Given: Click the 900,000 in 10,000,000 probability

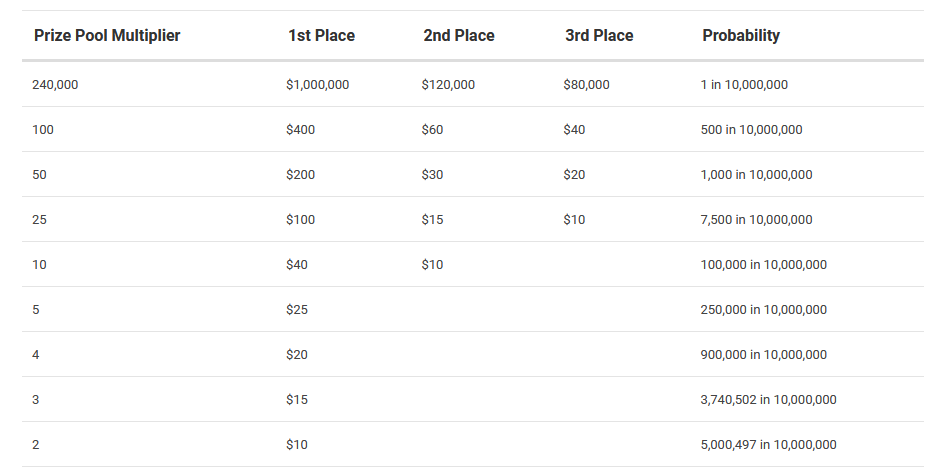Looking at the screenshot, I should pyautogui.click(x=764, y=354).
